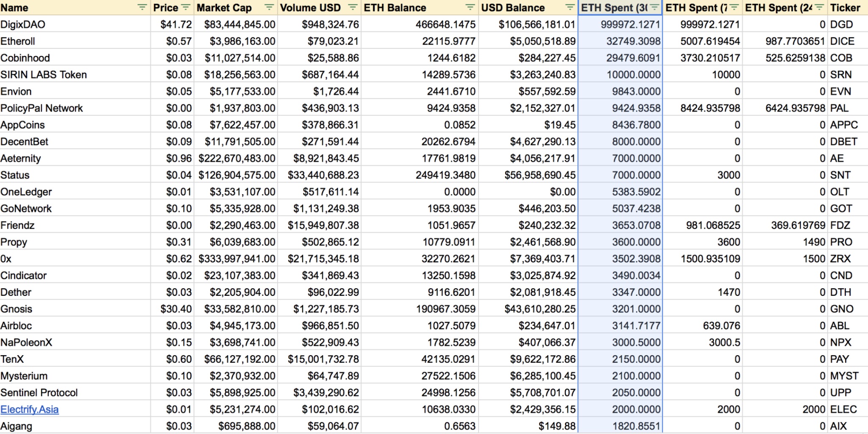This screenshot has width=868, height=434.
Task: Open the ETH Balance filter icon
Action: coord(470,7)
